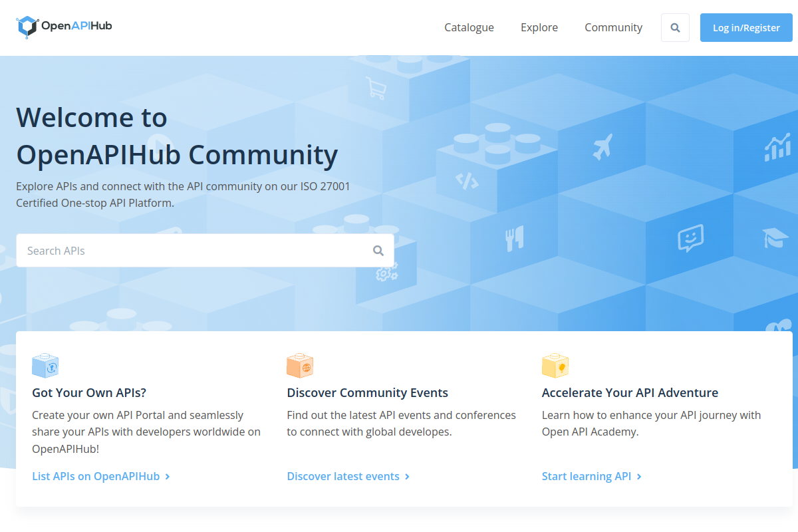
Task: Click the yellow lightbulb cube icon above Accelerate Your API Adventure
Action: pyautogui.click(x=555, y=365)
